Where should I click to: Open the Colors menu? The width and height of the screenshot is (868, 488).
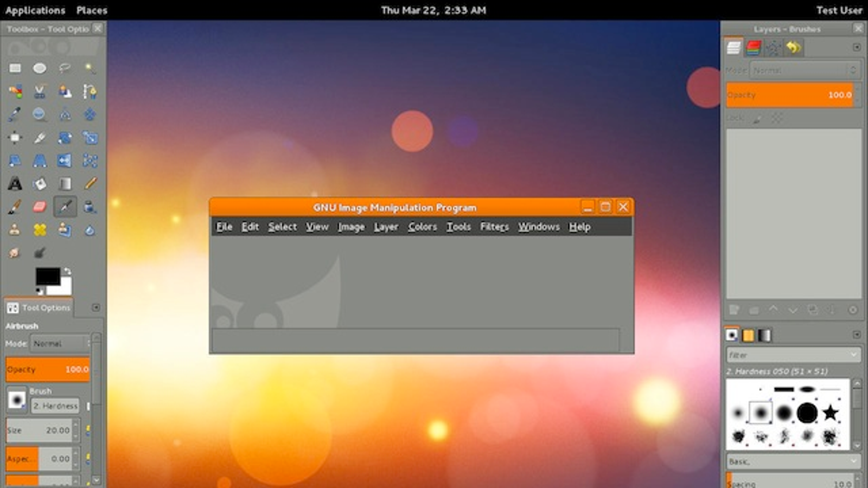[422, 227]
